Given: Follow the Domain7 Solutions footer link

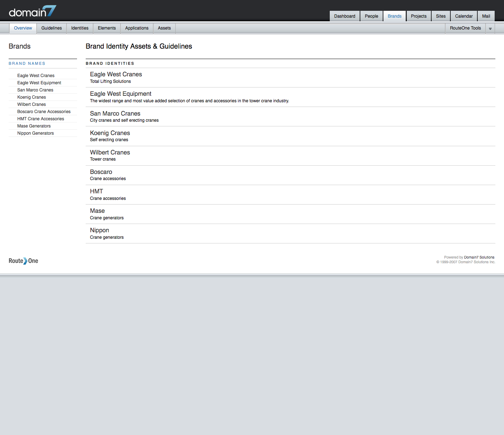Looking at the screenshot, I should coord(479,257).
